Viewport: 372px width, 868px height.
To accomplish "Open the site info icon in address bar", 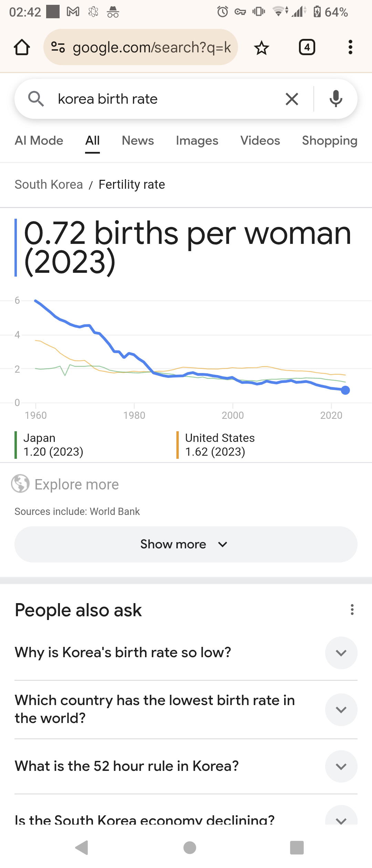I will [57, 47].
